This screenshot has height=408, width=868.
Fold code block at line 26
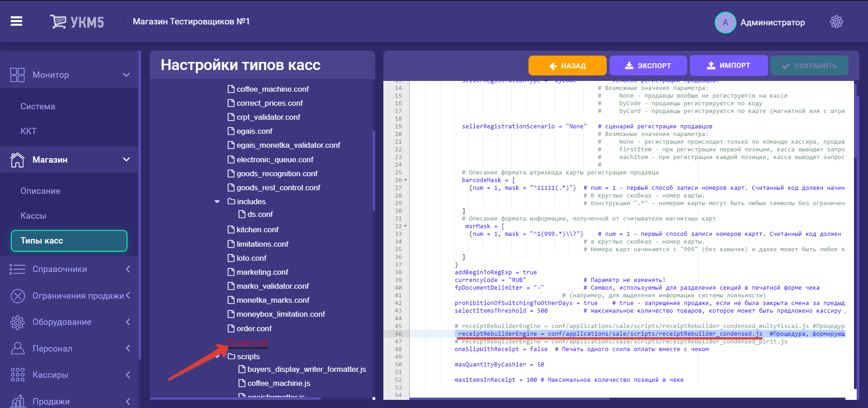406,180
